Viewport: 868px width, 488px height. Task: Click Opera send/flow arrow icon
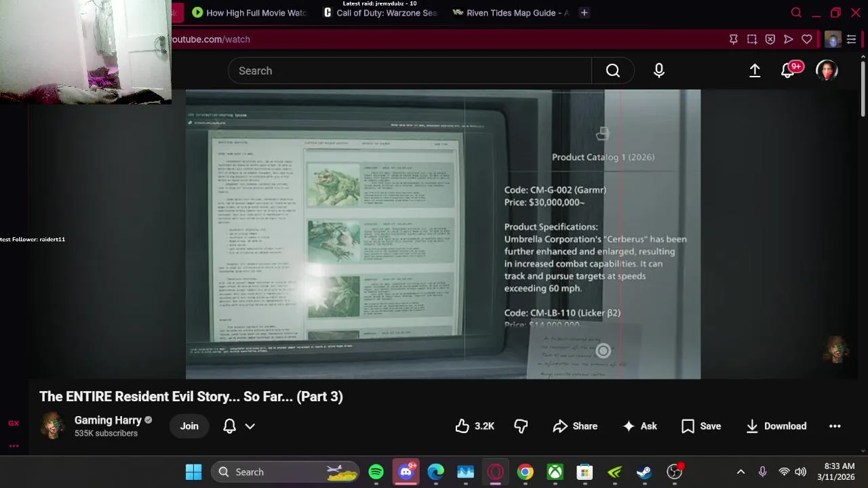(788, 39)
